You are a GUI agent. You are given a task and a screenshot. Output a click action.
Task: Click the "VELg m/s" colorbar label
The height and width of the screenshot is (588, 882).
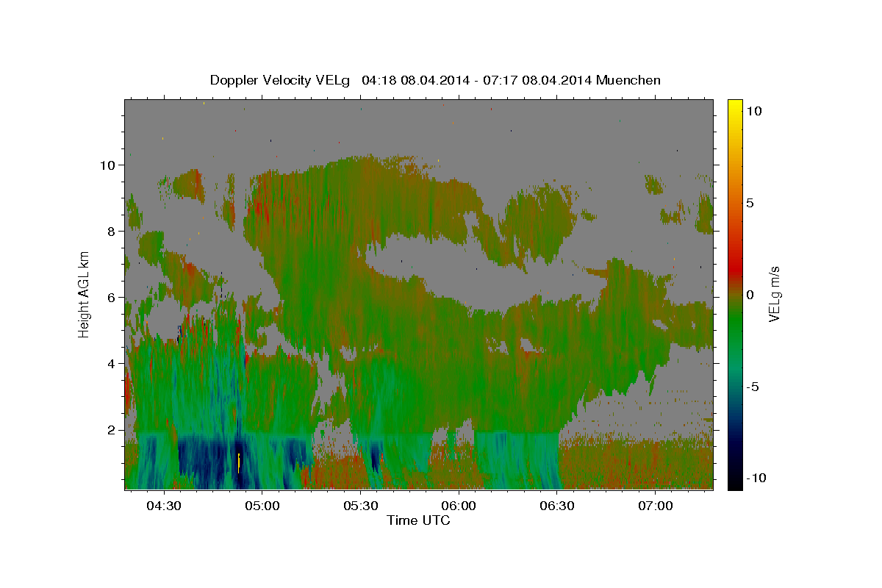pos(774,294)
